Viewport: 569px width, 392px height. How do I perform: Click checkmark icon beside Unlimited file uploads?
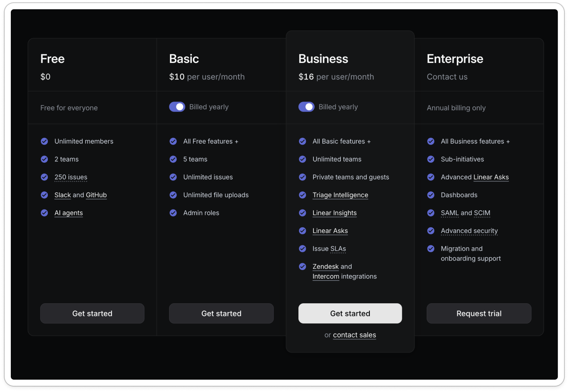[173, 195]
